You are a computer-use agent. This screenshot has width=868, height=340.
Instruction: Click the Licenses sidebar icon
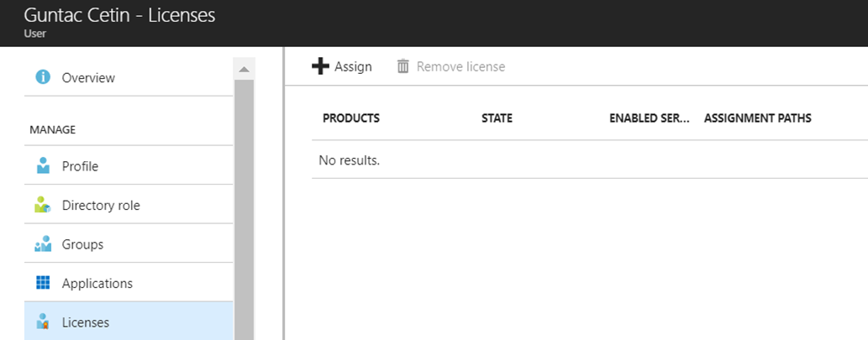(43, 322)
